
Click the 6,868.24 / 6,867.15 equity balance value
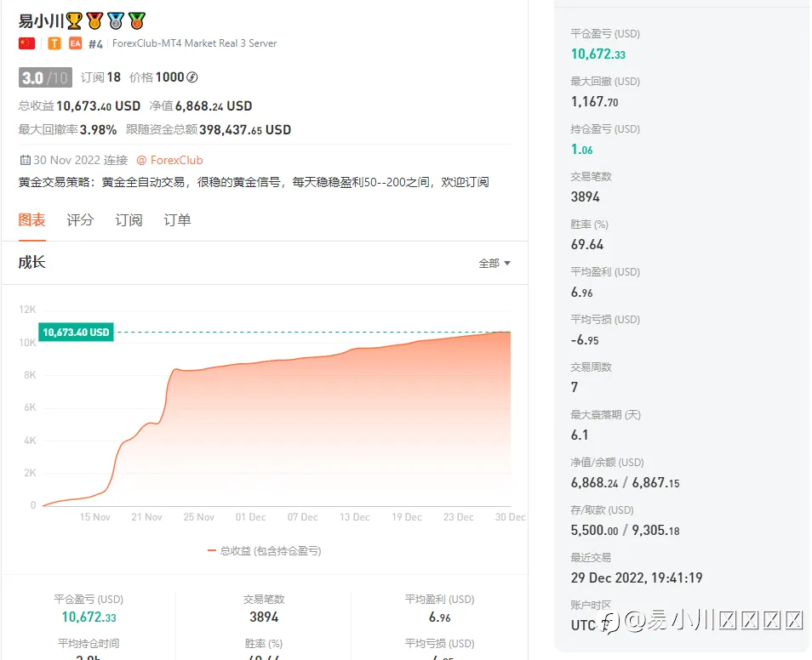(625, 482)
